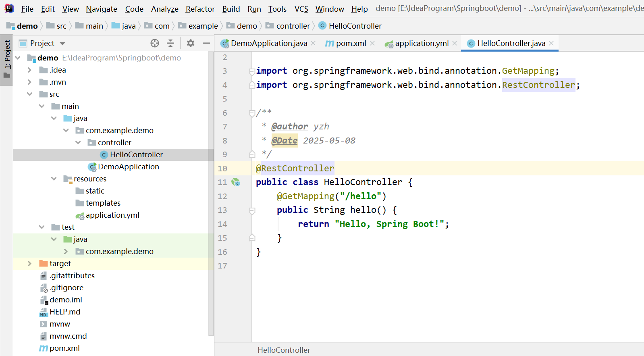
Task: Click the RestController link in import line
Action: click(538, 85)
